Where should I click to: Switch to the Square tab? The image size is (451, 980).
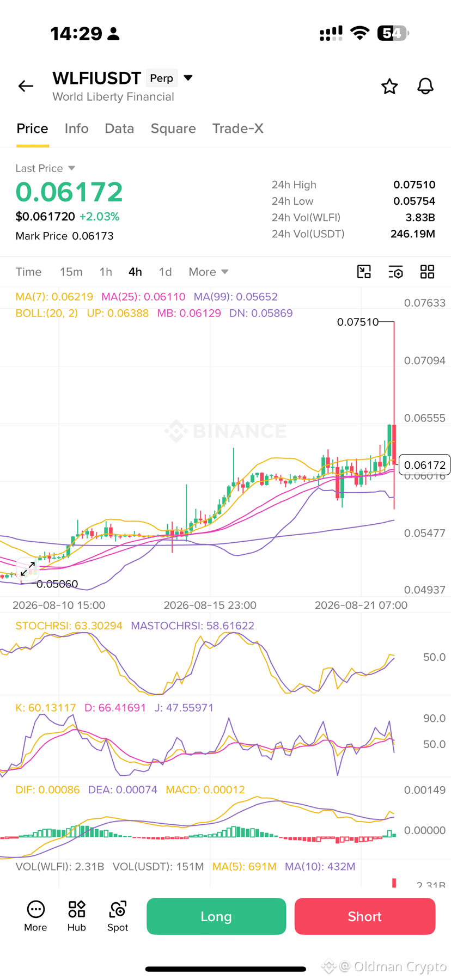coord(173,128)
